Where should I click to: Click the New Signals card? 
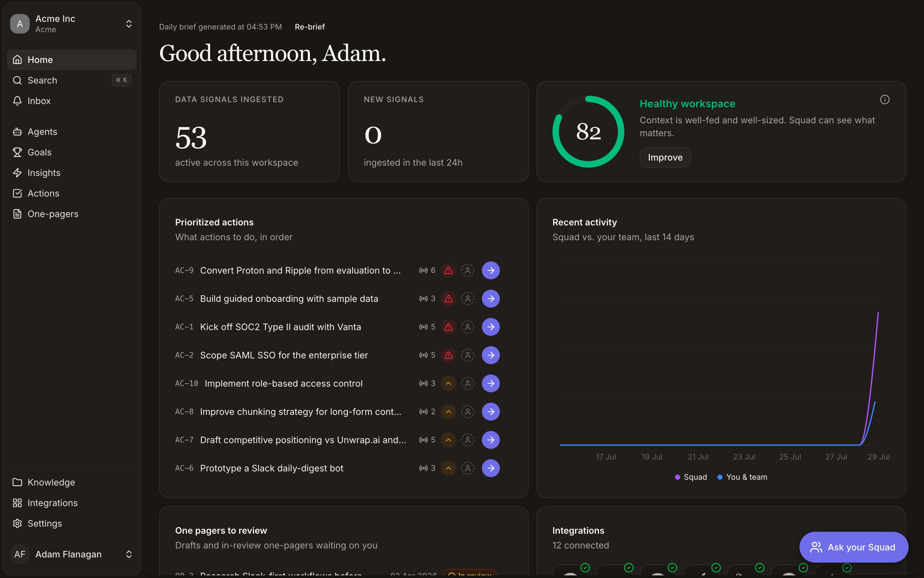[x=438, y=132]
